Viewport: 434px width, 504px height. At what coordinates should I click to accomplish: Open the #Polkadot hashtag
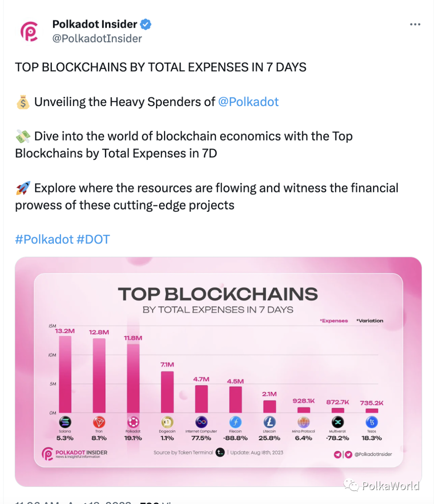coord(44,239)
